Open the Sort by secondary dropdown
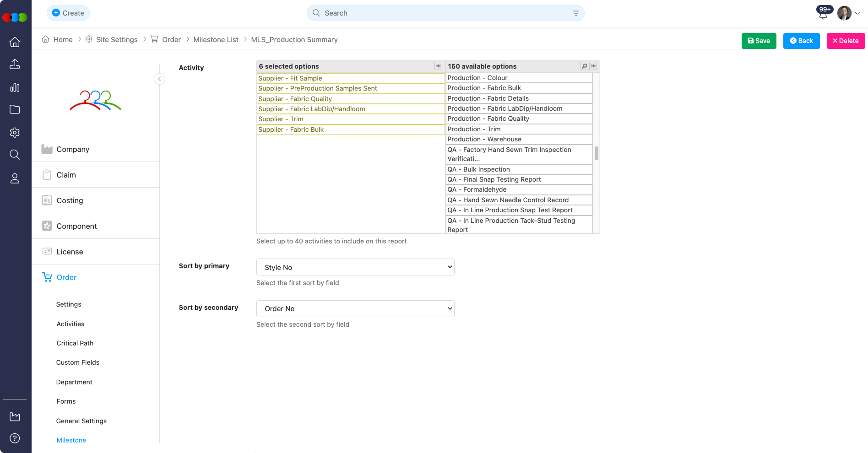This screenshot has width=868, height=453. click(x=355, y=308)
